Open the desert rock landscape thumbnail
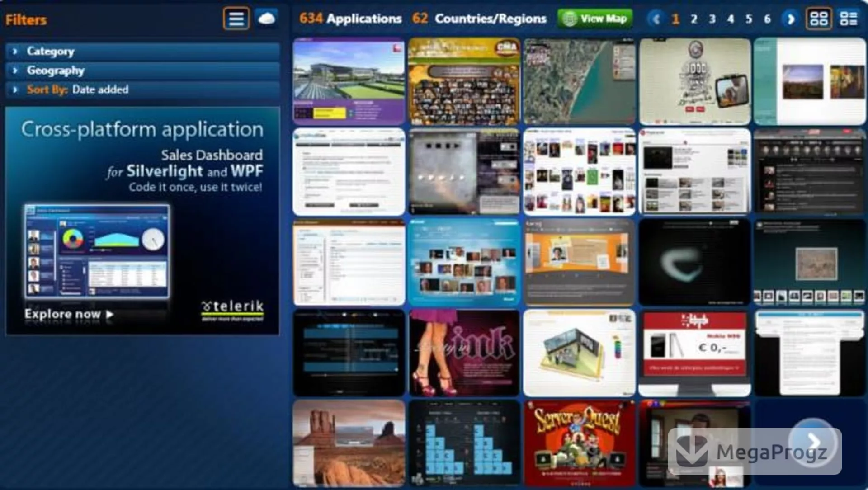 (x=349, y=443)
